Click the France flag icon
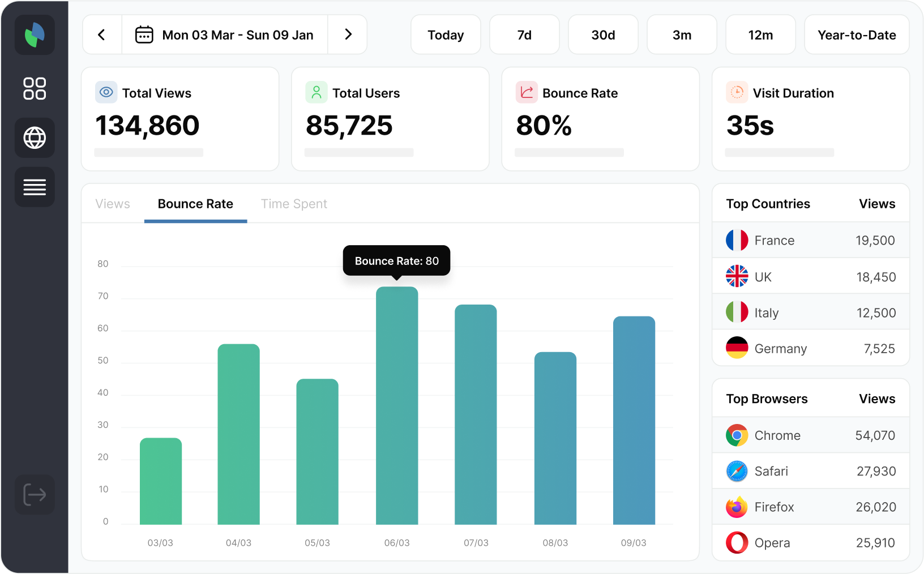Viewport: 924px width, 574px height. (737, 240)
